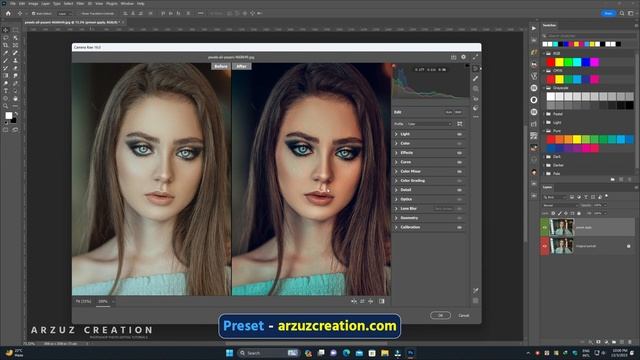Click the Home icon in options bar
The image size is (640, 360).
[8, 13]
